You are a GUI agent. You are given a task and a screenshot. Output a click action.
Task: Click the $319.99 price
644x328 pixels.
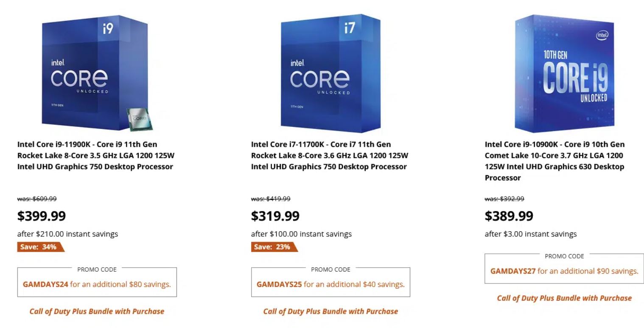tap(275, 216)
